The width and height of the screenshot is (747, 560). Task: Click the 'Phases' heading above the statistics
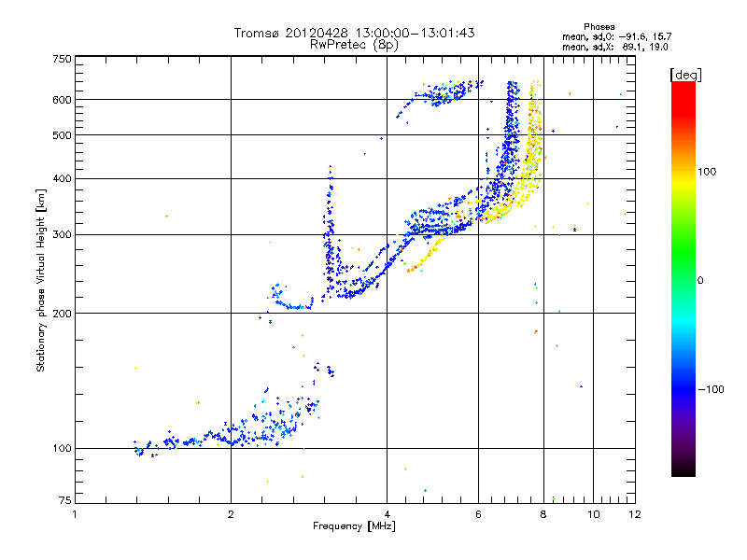pos(599,27)
